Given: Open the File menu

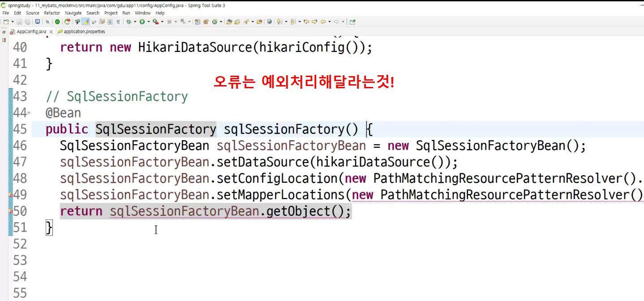Looking at the screenshot, I should [x=6, y=13].
